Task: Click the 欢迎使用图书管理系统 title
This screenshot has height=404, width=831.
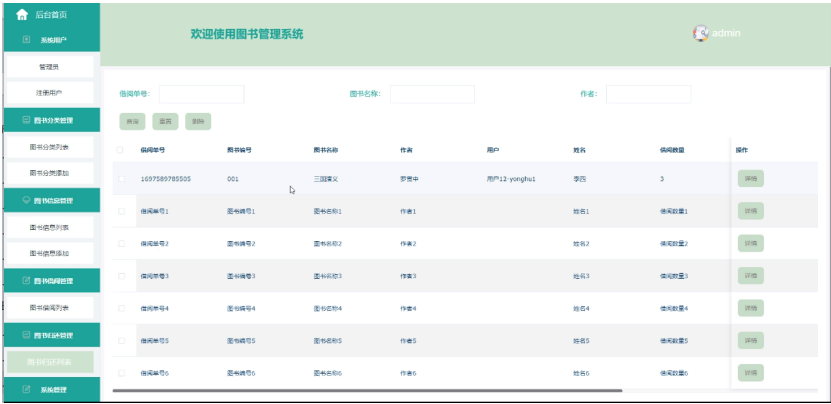Action: pyautogui.click(x=247, y=34)
